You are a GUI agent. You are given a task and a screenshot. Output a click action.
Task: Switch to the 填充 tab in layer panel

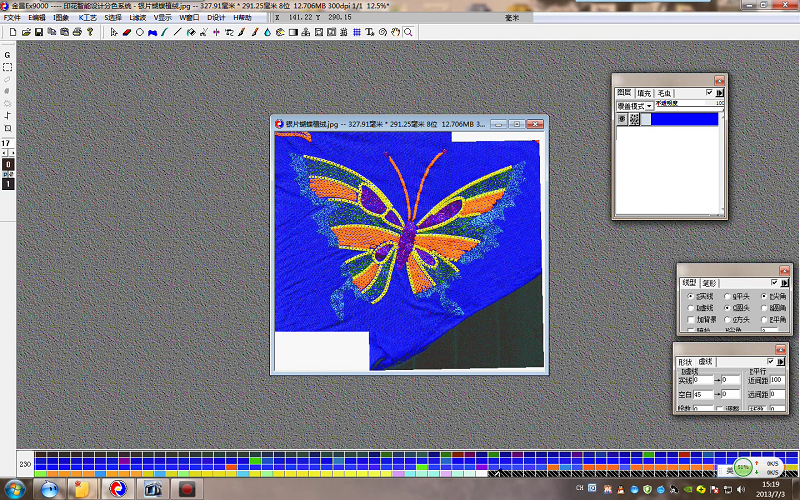point(644,93)
